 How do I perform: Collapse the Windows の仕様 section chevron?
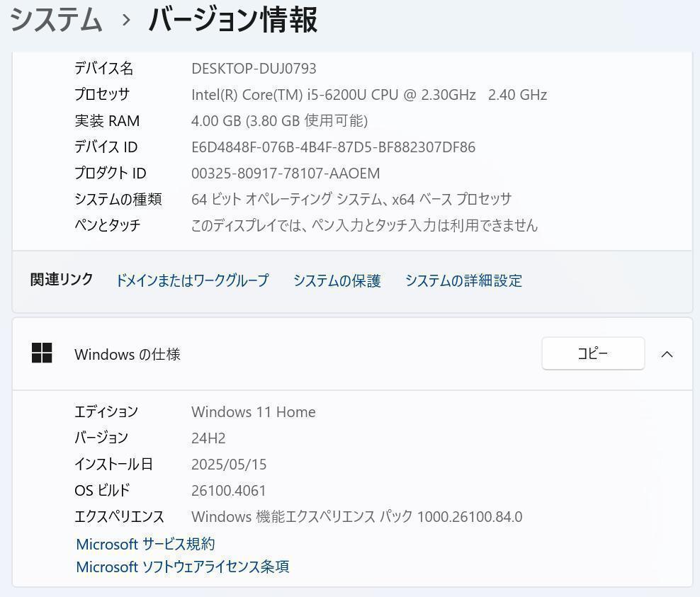(667, 354)
